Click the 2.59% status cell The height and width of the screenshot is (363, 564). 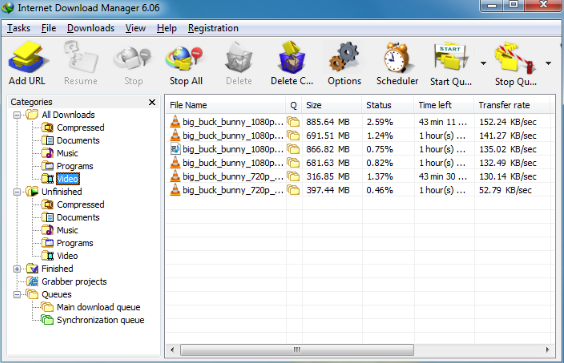pyautogui.click(x=380, y=122)
